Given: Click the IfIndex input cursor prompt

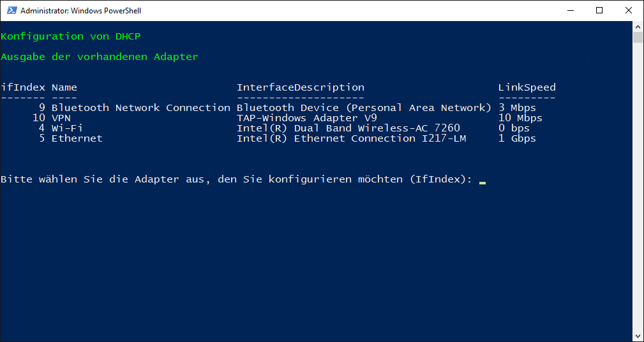Looking at the screenshot, I should (482, 181).
